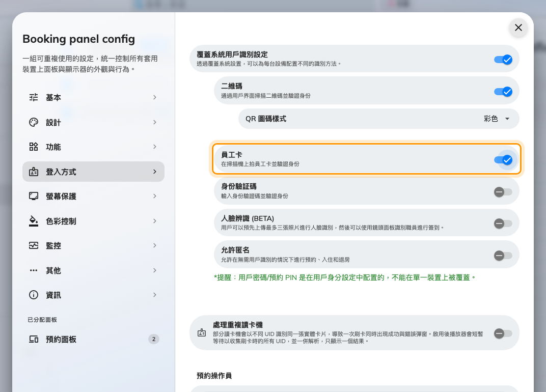Click the info icon beside 資訊
The image size is (546, 392).
pyautogui.click(x=34, y=295)
